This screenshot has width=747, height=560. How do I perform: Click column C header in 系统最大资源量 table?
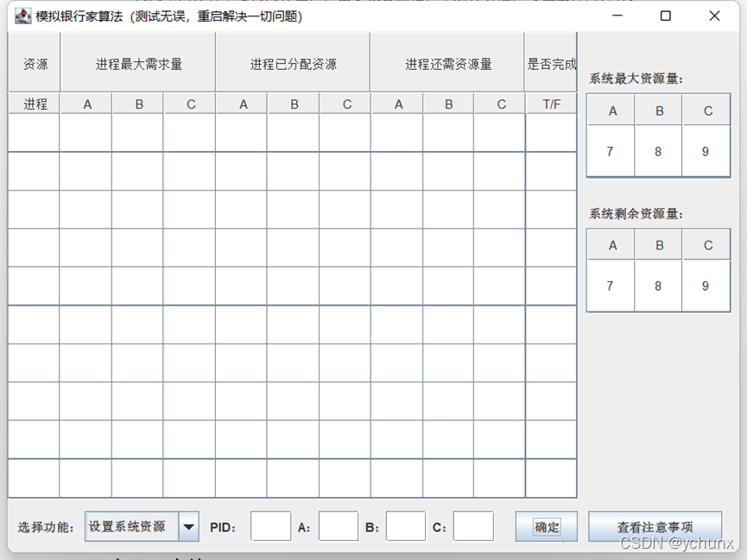tap(706, 110)
